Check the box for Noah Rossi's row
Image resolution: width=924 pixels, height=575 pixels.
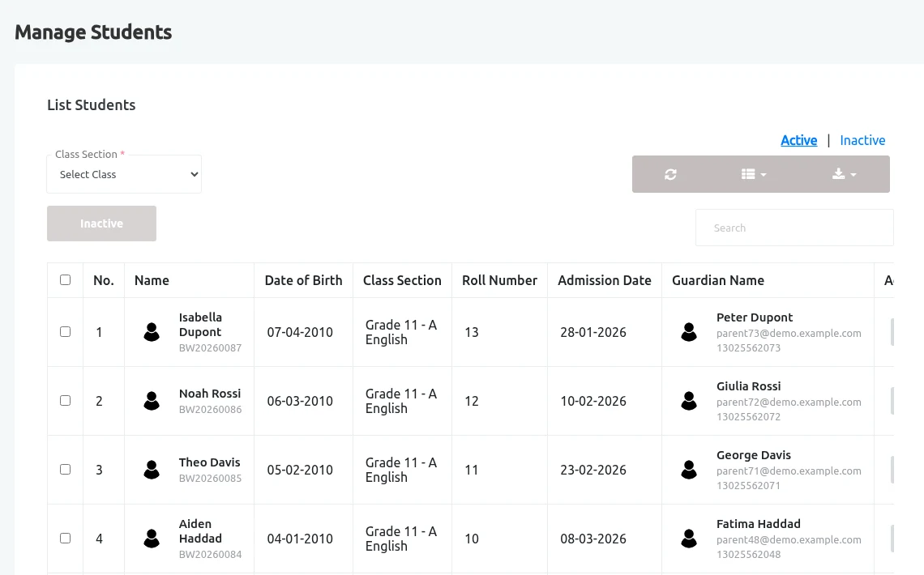(66, 401)
